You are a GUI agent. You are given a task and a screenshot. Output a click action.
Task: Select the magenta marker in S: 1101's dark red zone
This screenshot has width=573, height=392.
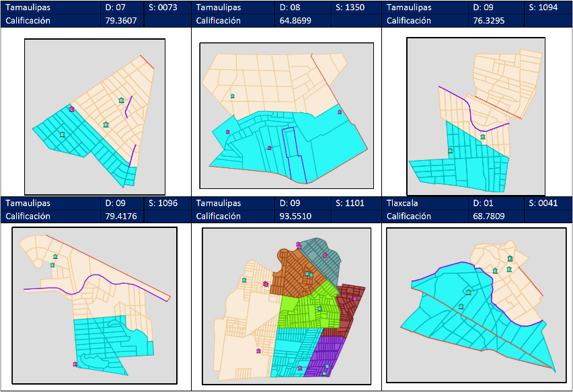[x=354, y=299]
